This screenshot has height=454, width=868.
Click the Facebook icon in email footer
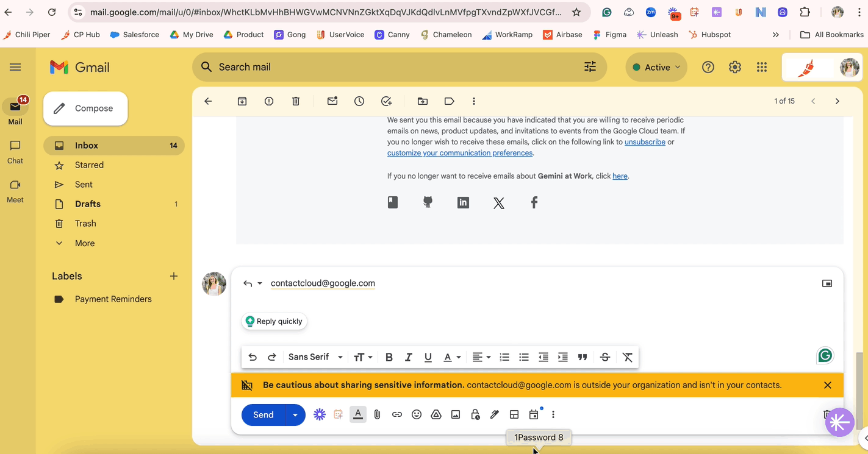[534, 202]
